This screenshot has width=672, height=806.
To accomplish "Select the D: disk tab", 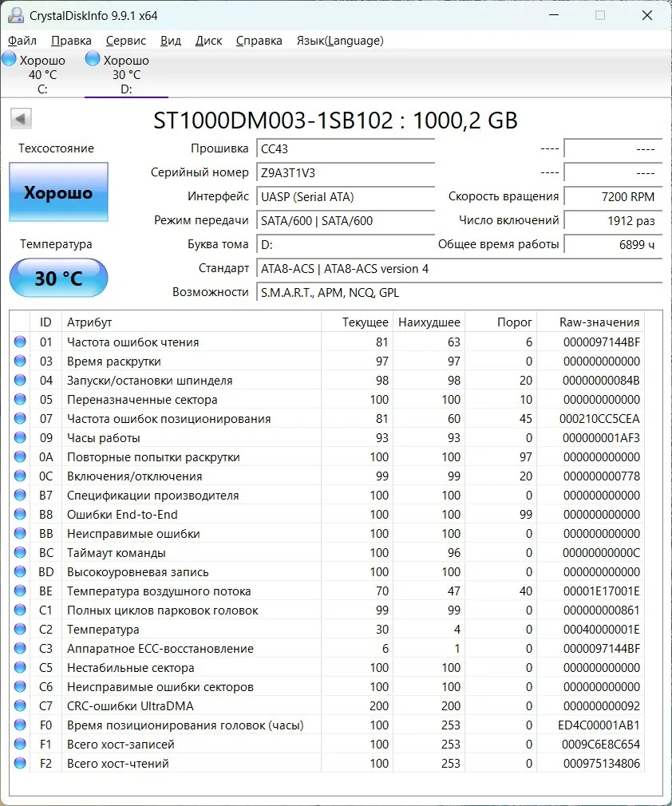I will (126, 74).
